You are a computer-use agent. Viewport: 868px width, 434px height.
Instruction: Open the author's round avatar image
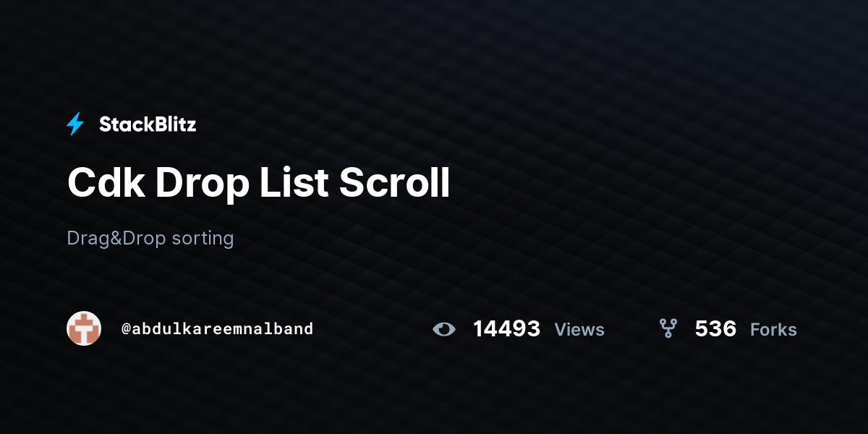(x=84, y=328)
